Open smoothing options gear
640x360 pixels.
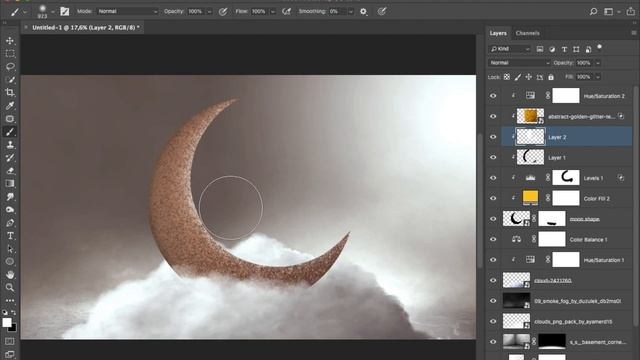tap(363, 11)
